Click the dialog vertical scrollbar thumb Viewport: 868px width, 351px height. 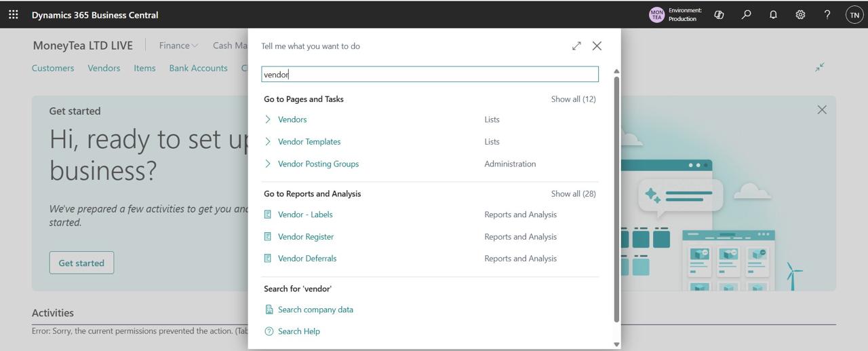click(616, 199)
